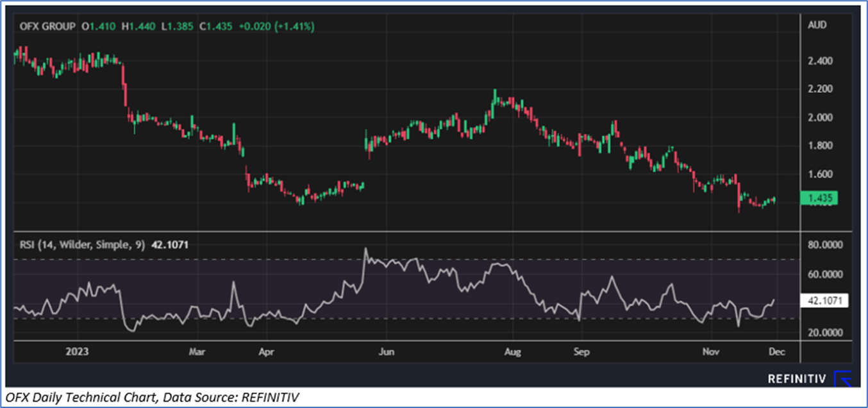The width and height of the screenshot is (868, 408).
Task: Click the 2023 time axis label
Action: [x=76, y=352]
